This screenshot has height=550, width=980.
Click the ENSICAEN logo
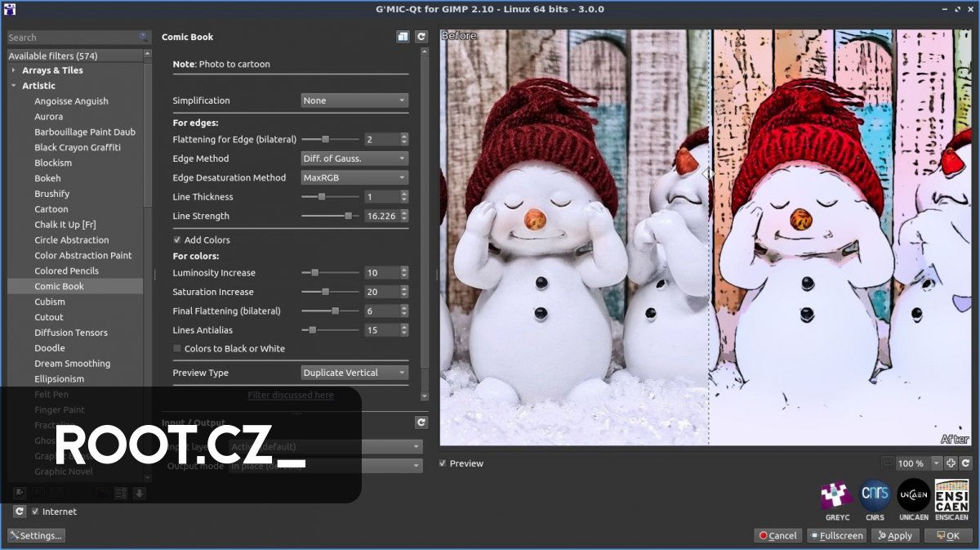(951, 496)
